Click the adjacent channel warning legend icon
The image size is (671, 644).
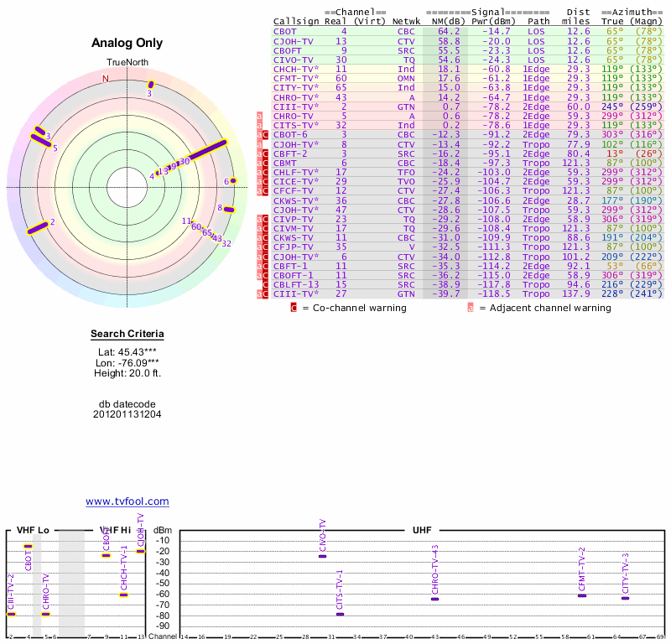click(x=471, y=308)
